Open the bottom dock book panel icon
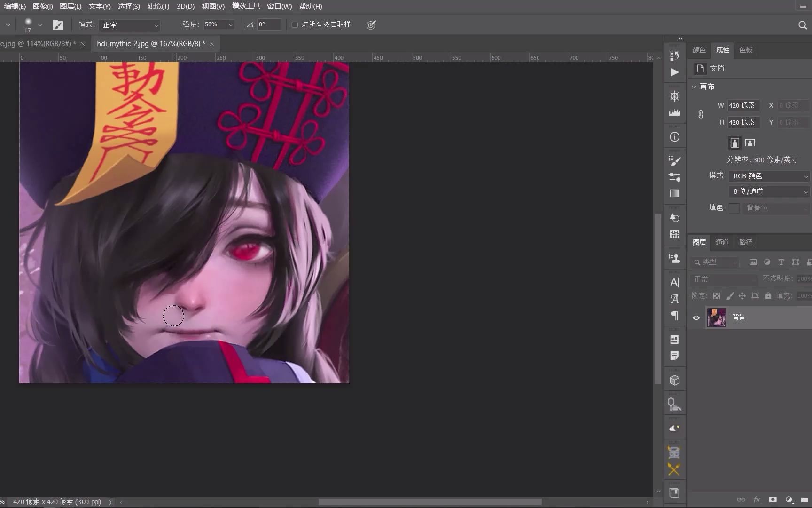 [x=674, y=493]
